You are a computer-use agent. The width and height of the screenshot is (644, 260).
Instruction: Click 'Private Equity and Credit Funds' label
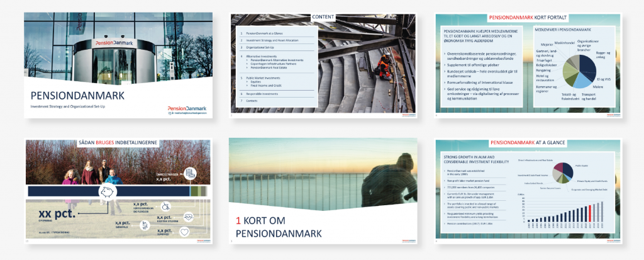pyautogui.click(x=592, y=181)
